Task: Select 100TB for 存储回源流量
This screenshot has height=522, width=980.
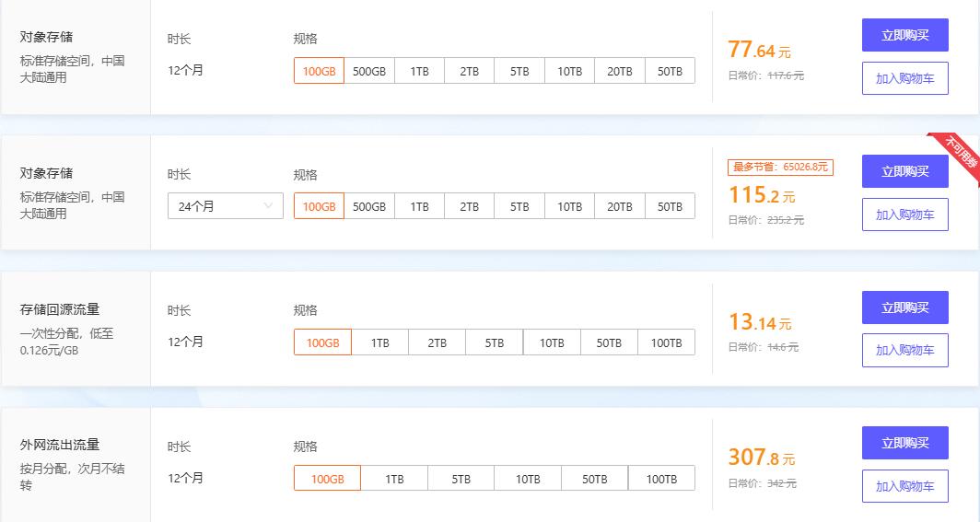Action: click(x=666, y=342)
